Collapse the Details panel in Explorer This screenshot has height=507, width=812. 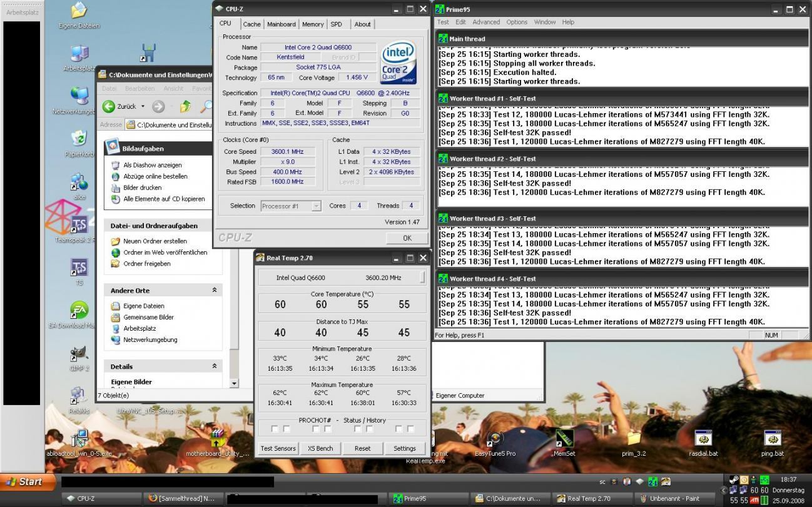pyautogui.click(x=215, y=366)
